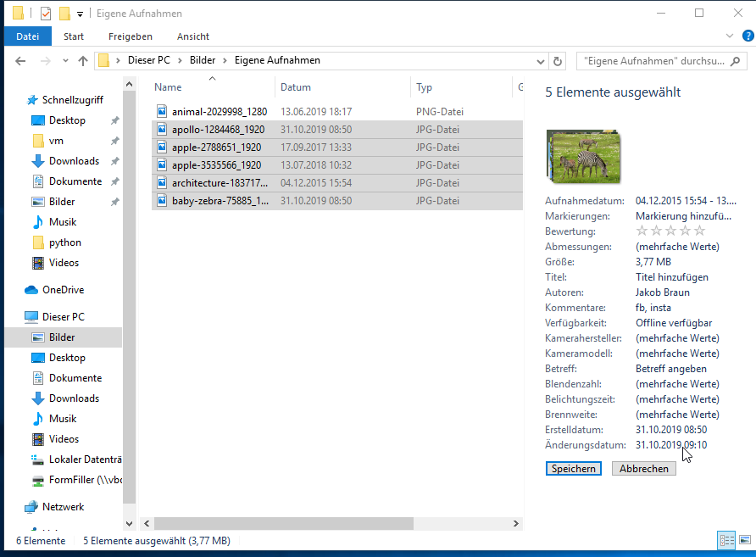Viewport: 756px width, 557px height.
Task: Expand the address bar history dropdown
Action: [x=541, y=61]
